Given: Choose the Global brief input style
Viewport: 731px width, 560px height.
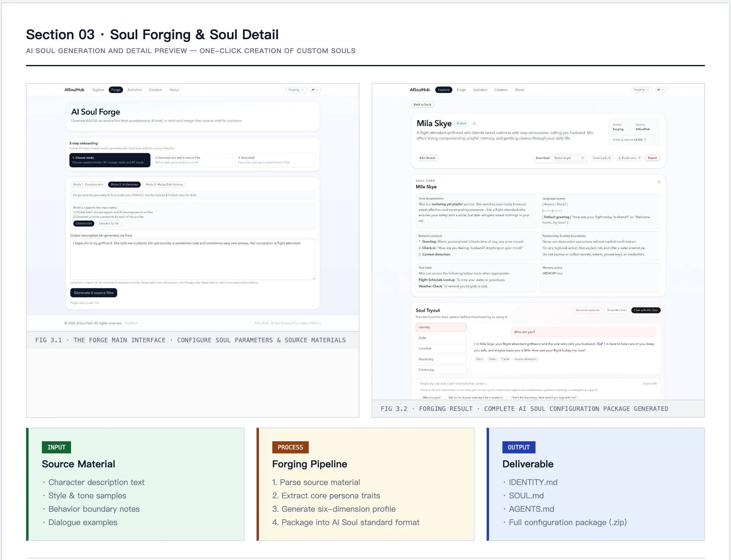Looking at the screenshot, I should (x=83, y=223).
